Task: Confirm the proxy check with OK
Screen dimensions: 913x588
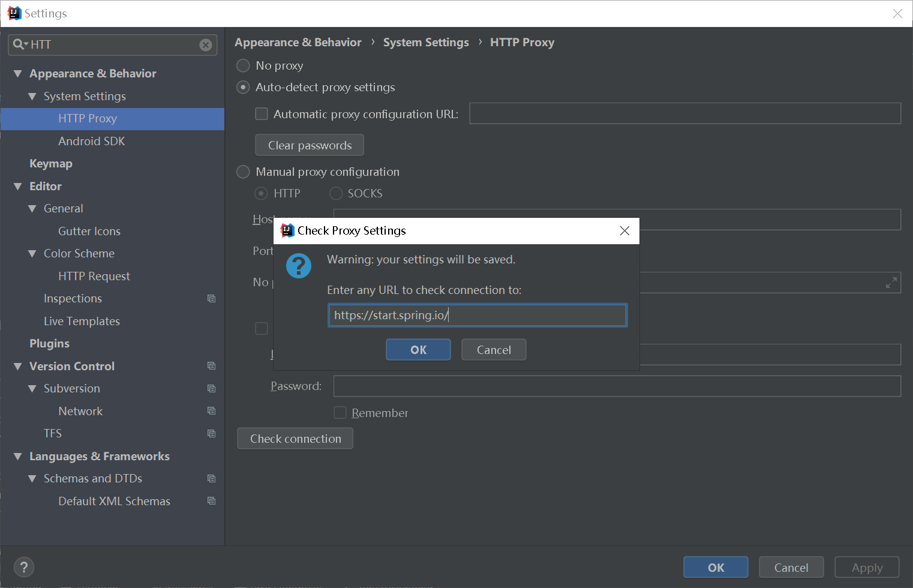Action: coord(418,349)
